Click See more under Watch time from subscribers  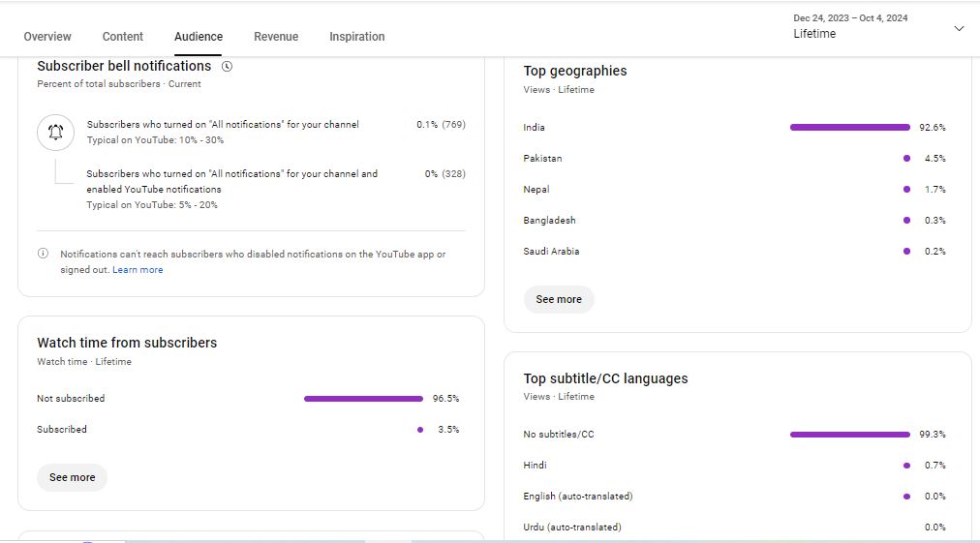[72, 477]
